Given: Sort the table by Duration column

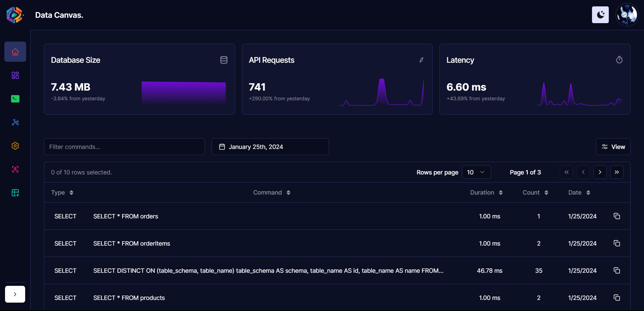Looking at the screenshot, I should [486, 193].
